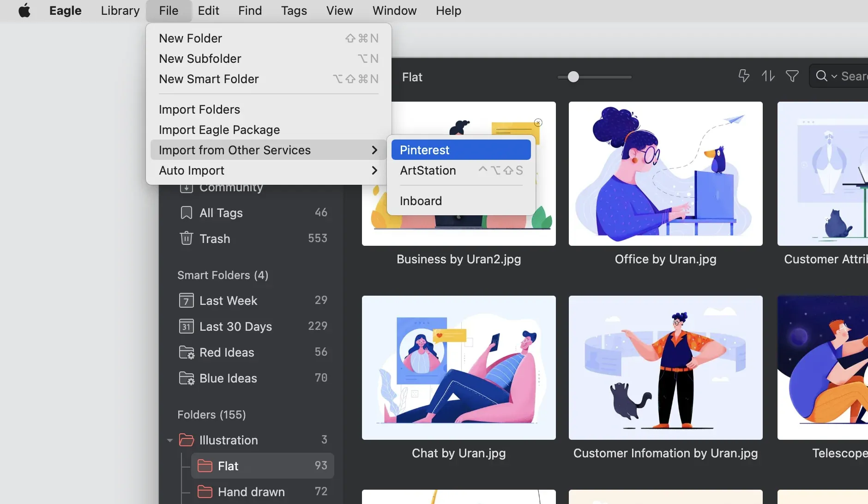Click the Flat folder icon
Viewport: 868px width, 504px height.
pos(205,466)
